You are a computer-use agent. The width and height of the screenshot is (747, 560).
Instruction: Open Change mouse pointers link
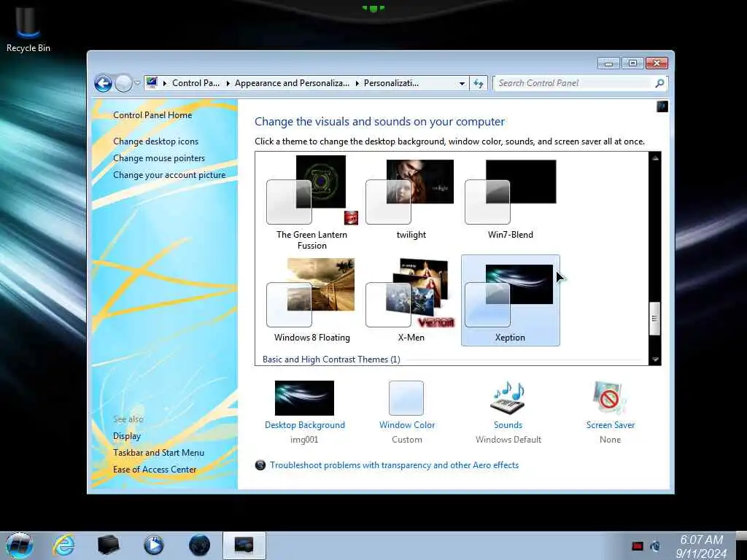click(x=159, y=158)
